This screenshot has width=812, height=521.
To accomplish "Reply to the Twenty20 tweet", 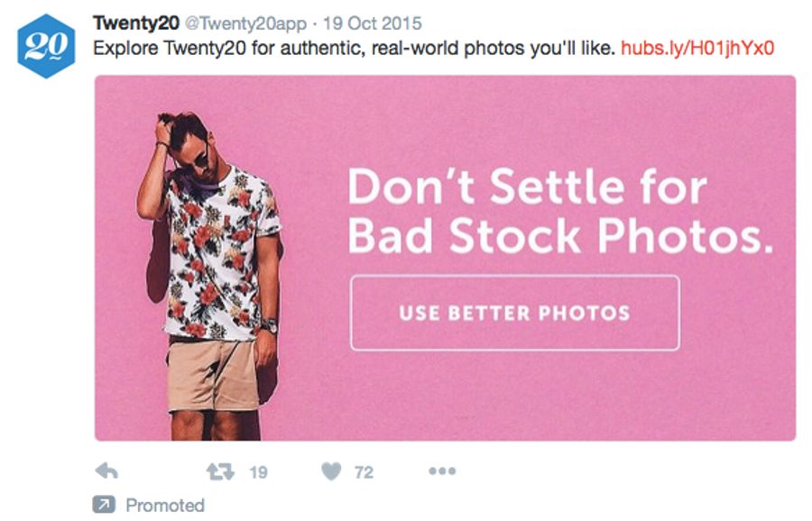I will 106,471.
